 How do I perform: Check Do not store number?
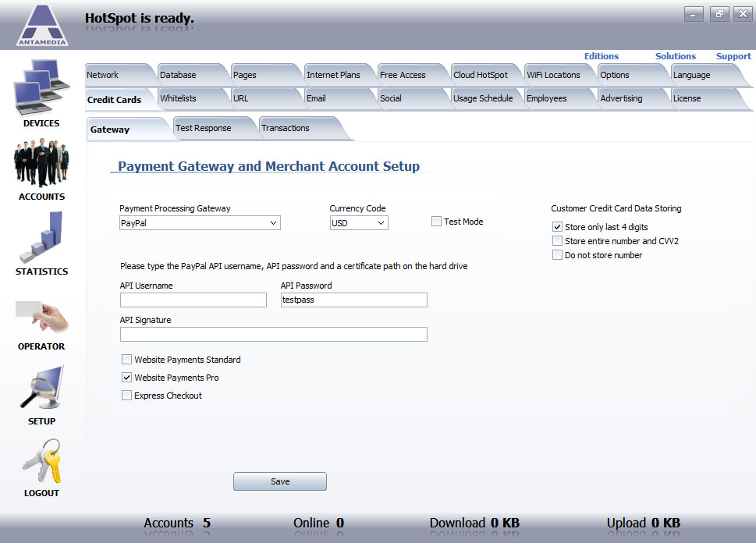point(557,254)
